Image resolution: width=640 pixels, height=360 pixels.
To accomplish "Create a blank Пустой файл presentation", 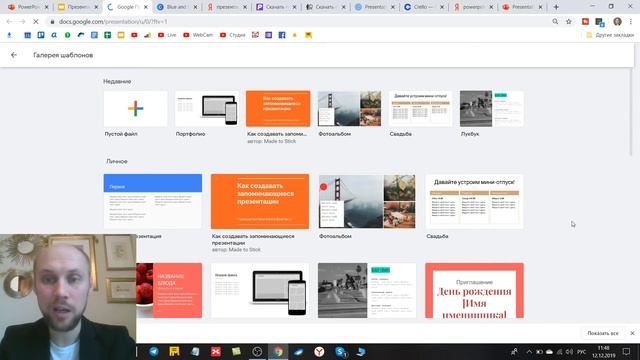I will point(136,109).
